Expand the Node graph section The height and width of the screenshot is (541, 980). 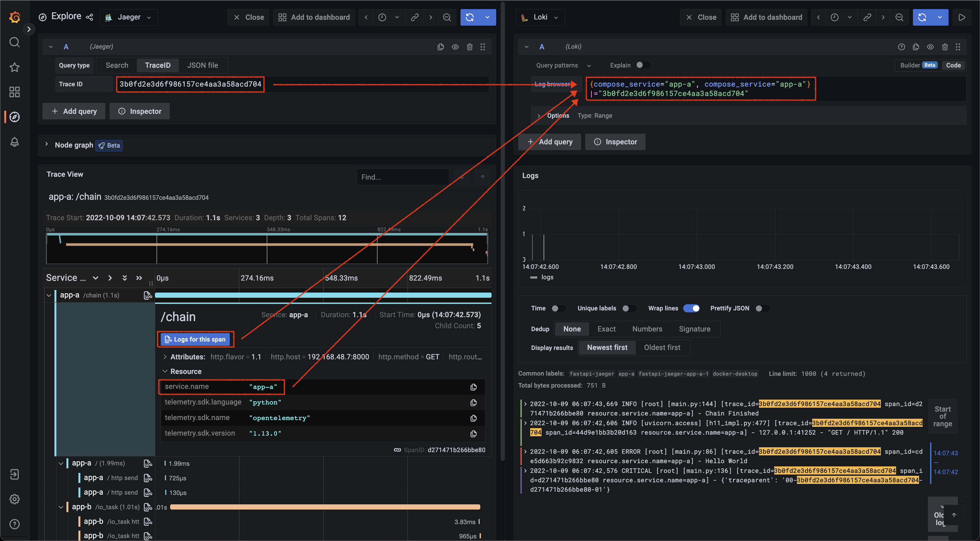[x=46, y=145]
